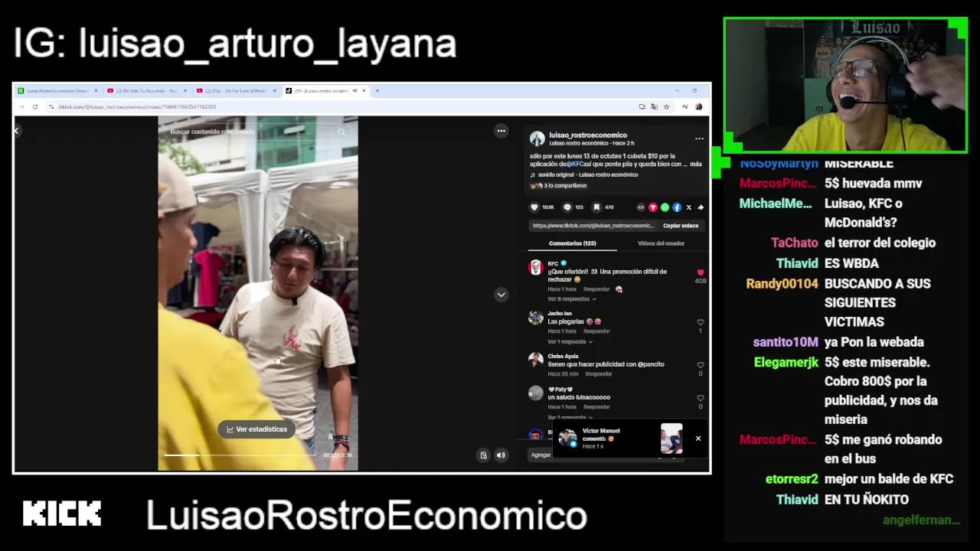Click Jacho Ian commenter name
Viewport: 980px width, 551px height.
coord(560,313)
